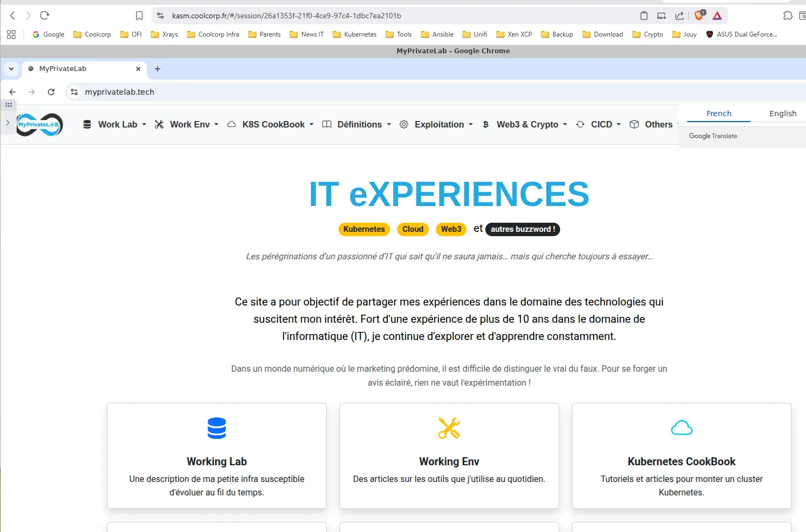Screen dimensions: 806x532
Task: Click the Brave Shields lion icon
Action: [699, 16]
